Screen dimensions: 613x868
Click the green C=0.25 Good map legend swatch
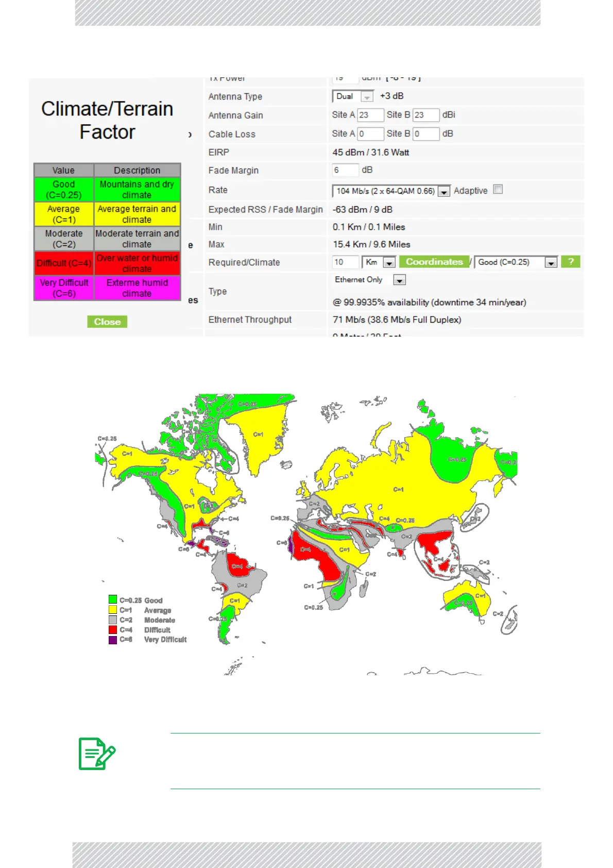tap(113, 599)
